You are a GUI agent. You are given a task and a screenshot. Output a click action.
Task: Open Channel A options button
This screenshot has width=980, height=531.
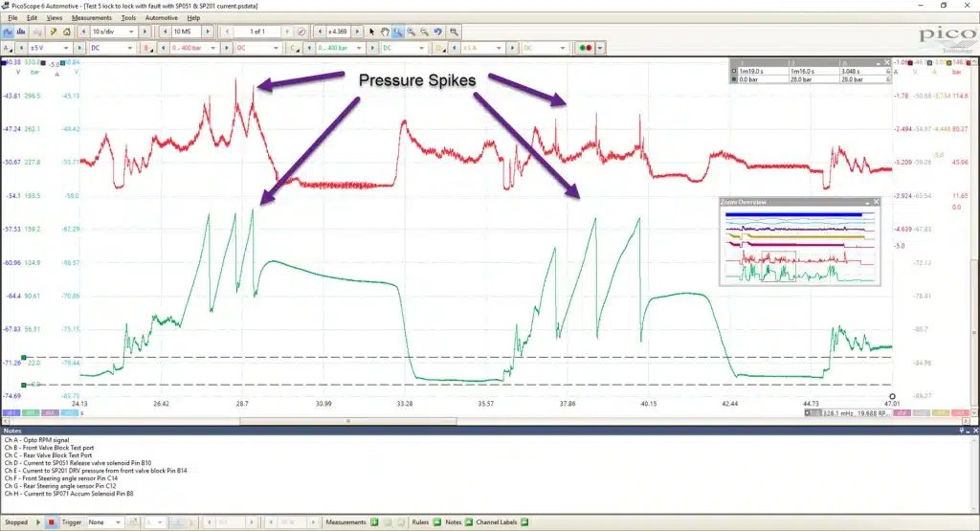tap(8, 48)
